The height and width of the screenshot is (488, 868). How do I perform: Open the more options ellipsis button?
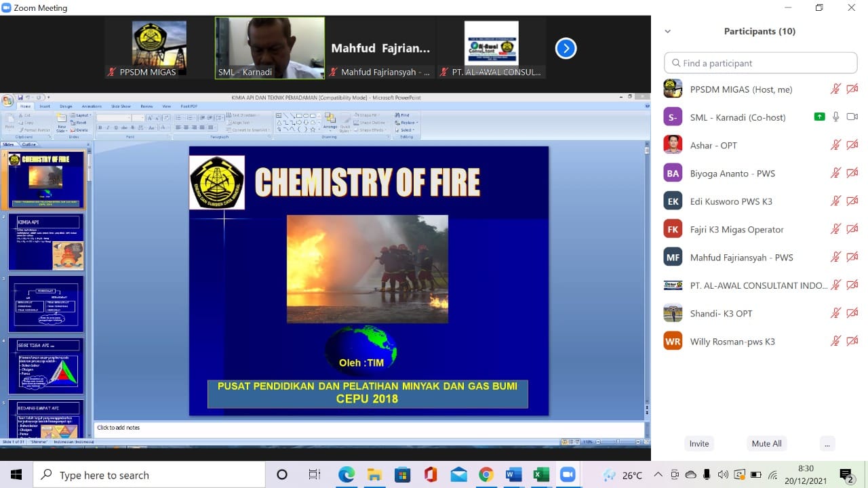coord(826,443)
